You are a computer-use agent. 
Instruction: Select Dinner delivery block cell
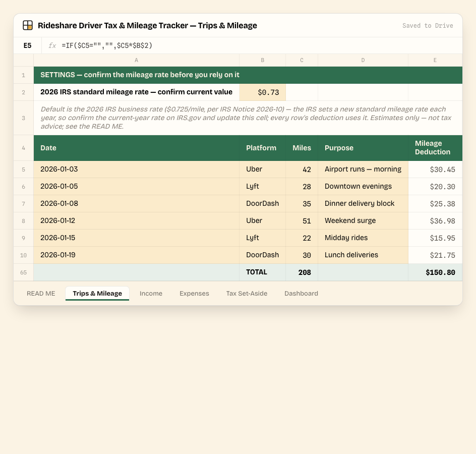363,203
